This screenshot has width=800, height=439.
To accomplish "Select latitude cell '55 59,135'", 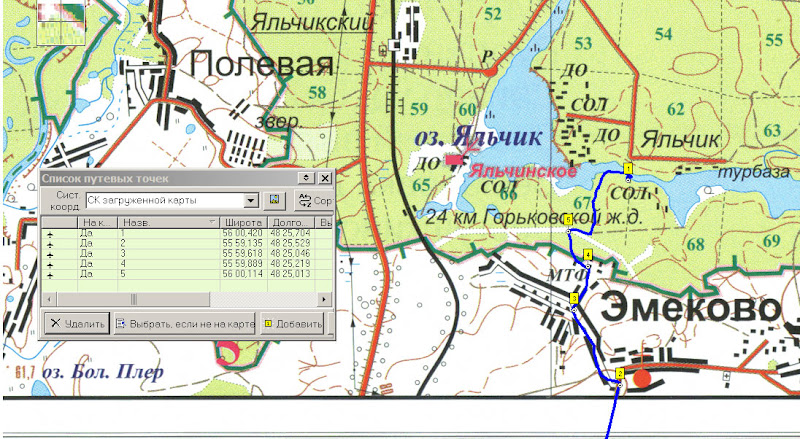I will click(x=242, y=243).
